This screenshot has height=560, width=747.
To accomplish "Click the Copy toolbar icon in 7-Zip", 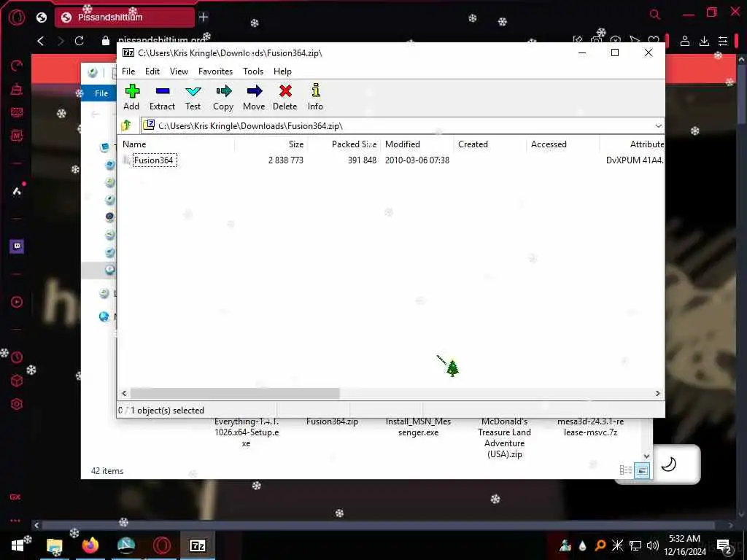I will pyautogui.click(x=223, y=97).
